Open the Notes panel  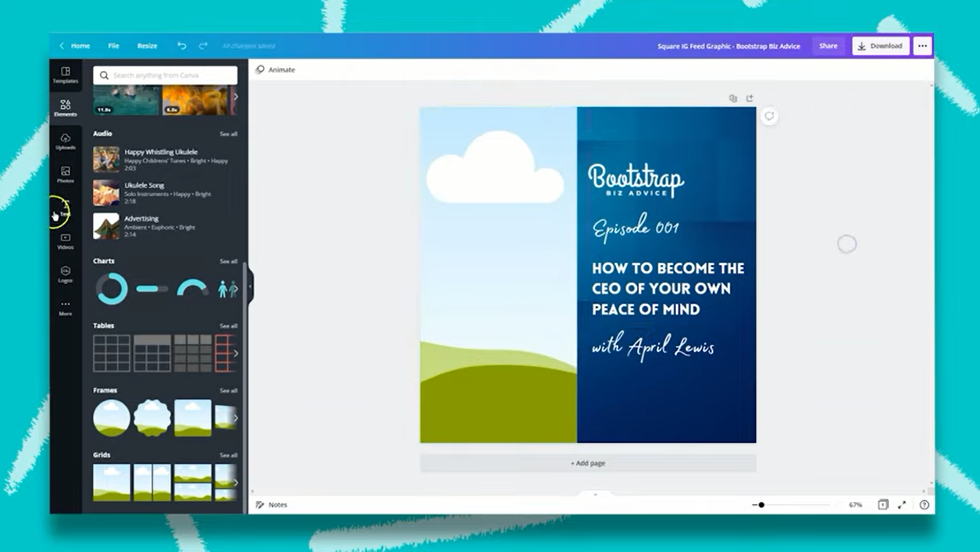click(x=272, y=505)
